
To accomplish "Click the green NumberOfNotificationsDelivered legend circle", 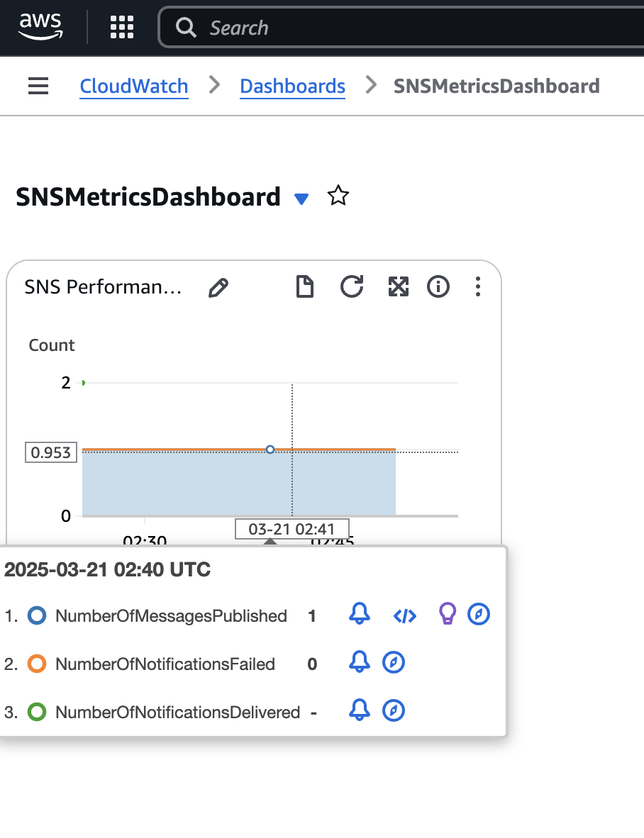I will (37, 712).
